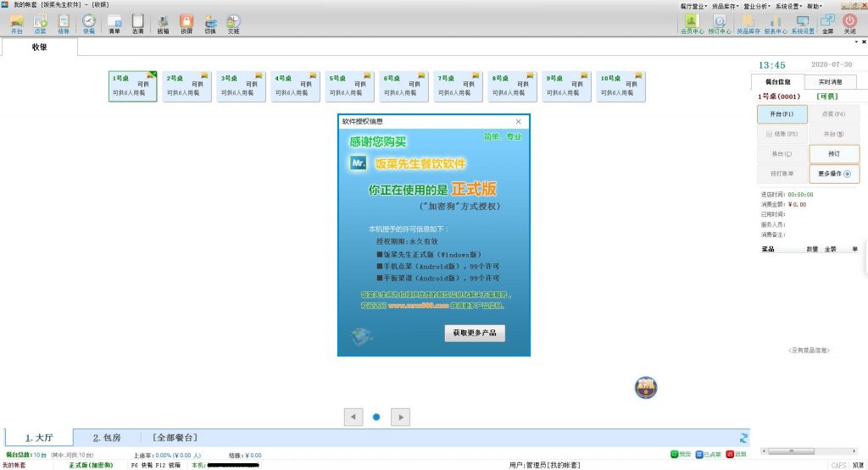Select table 8号桌
Image resolution: width=868 pixels, height=470 pixels.
pos(513,86)
